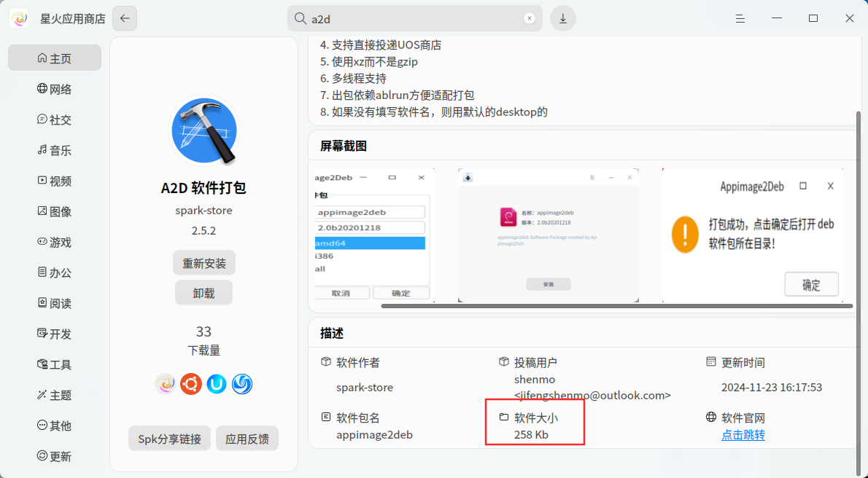
Task: Click the Spk分享链接 share button
Action: tap(169, 439)
